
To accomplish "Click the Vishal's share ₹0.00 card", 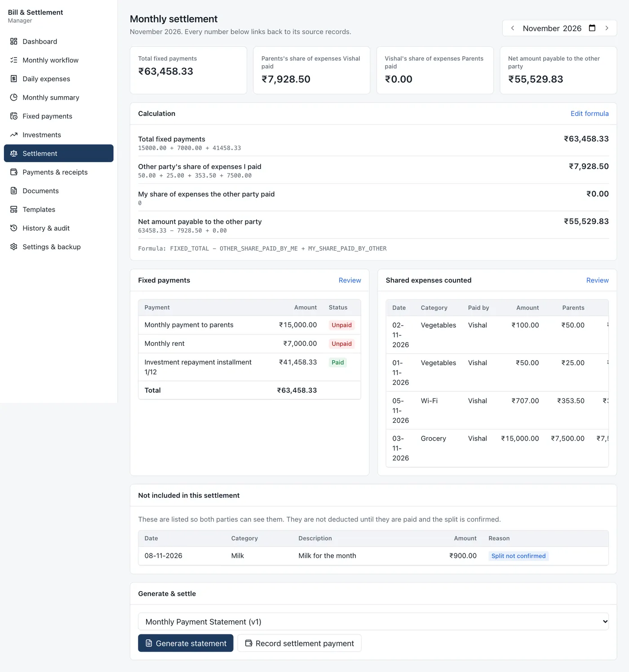I will point(435,70).
